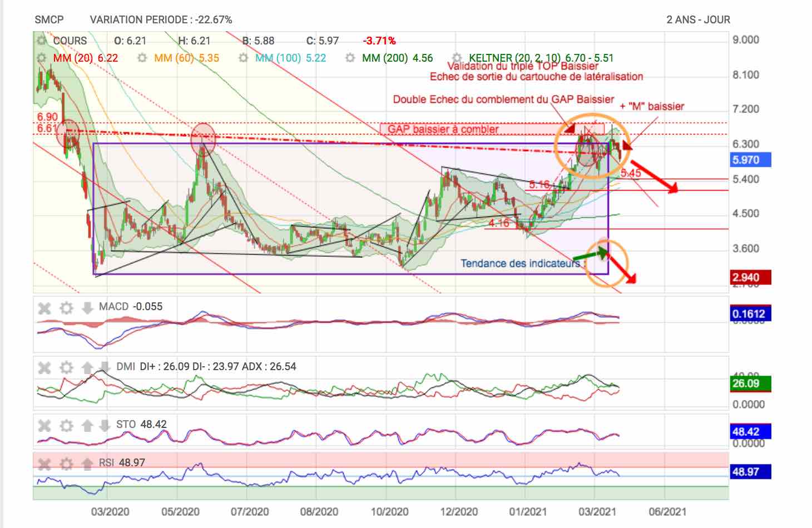Click VARIATION PERIODE -22.67% text
The width and height of the screenshot is (812, 528).
[161, 19]
